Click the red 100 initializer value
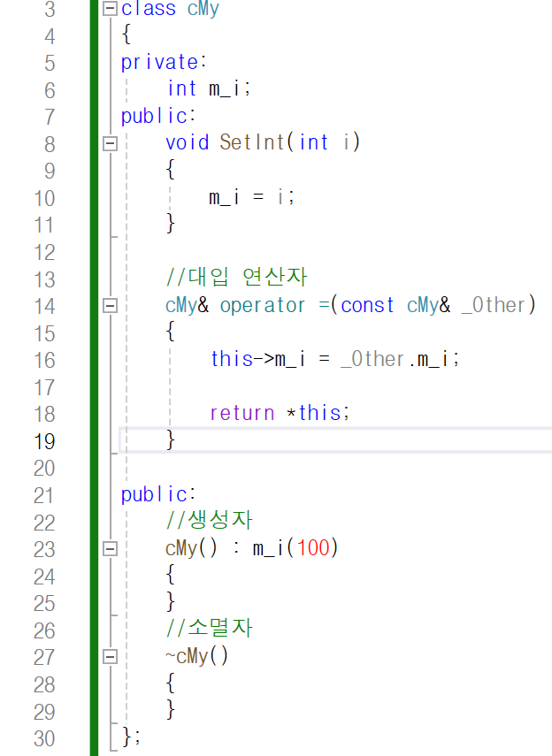Screen dimensions: 552x756 [313, 548]
